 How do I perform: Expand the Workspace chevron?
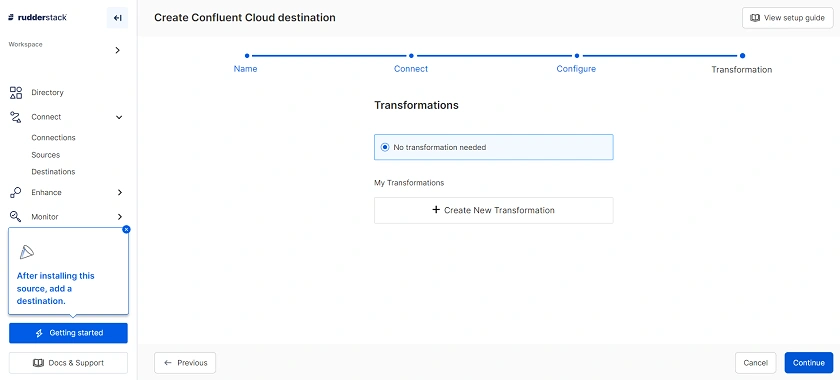118,50
